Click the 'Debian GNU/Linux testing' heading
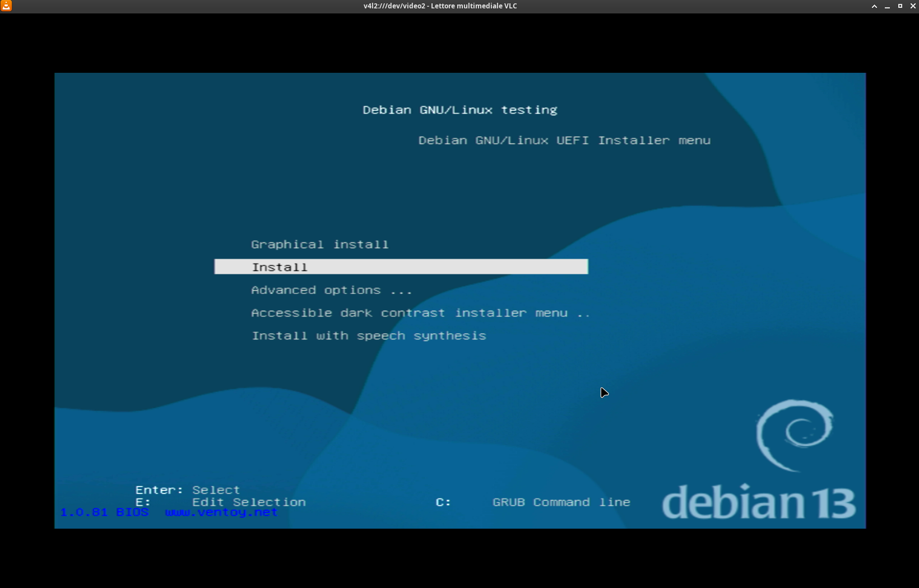 coord(460,110)
